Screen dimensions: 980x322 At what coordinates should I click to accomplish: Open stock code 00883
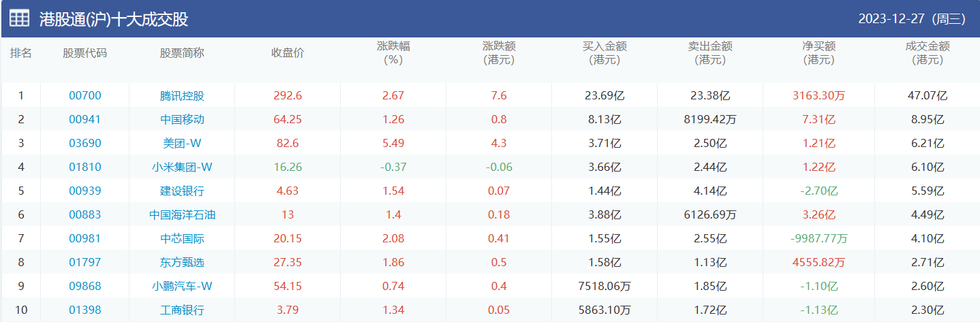pos(85,215)
